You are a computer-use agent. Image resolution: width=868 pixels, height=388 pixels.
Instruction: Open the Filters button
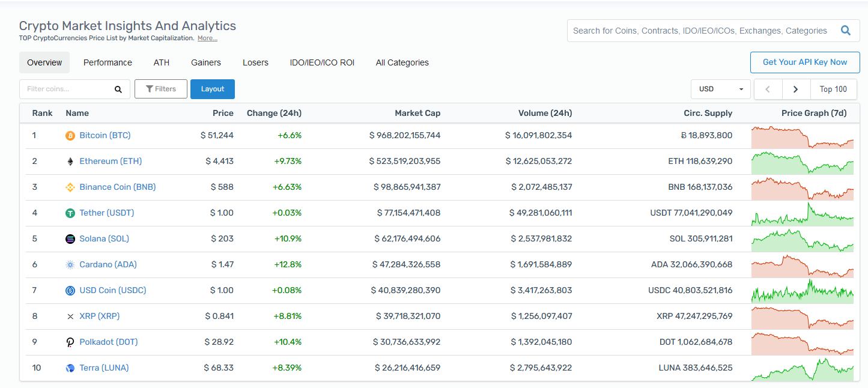[x=161, y=89]
